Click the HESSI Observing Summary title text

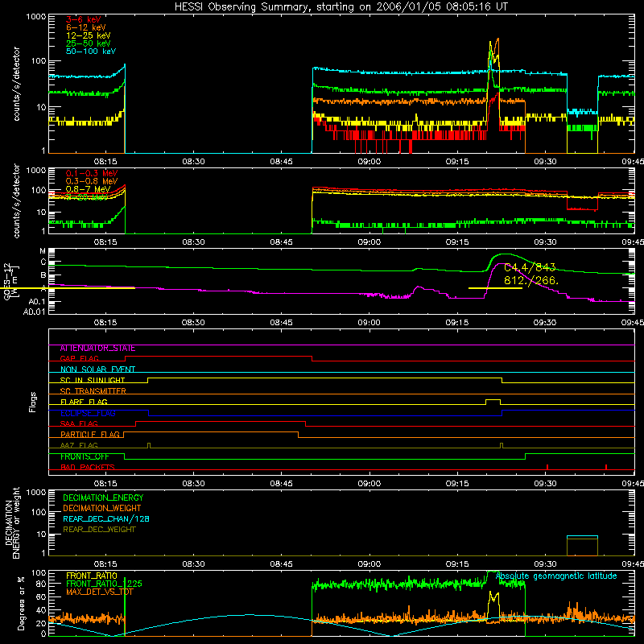(341, 7)
